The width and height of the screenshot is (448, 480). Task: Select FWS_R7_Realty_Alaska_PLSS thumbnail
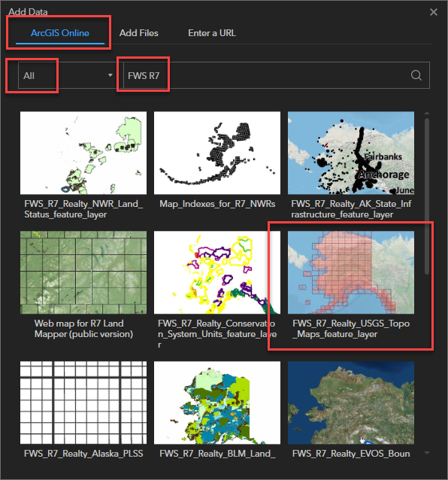[83, 403]
